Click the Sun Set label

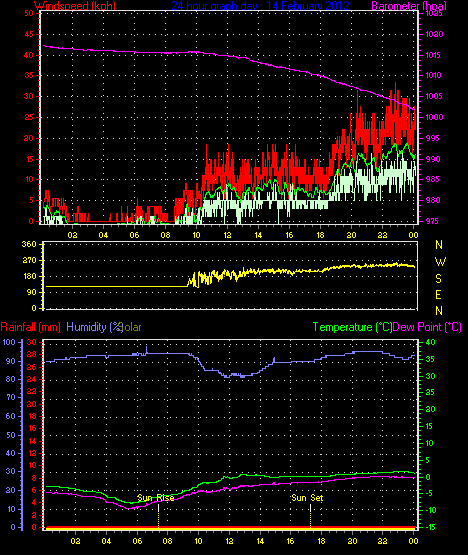(x=307, y=498)
